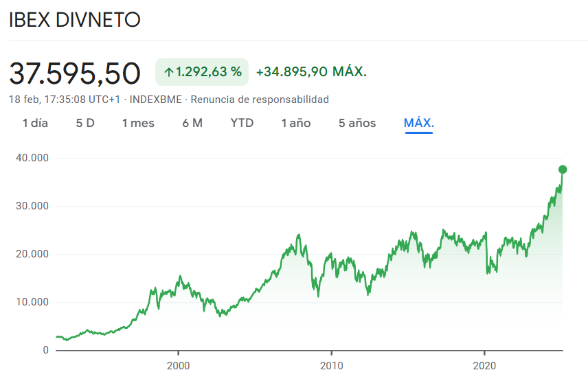Click the 37.595,50 index value

(x=75, y=73)
